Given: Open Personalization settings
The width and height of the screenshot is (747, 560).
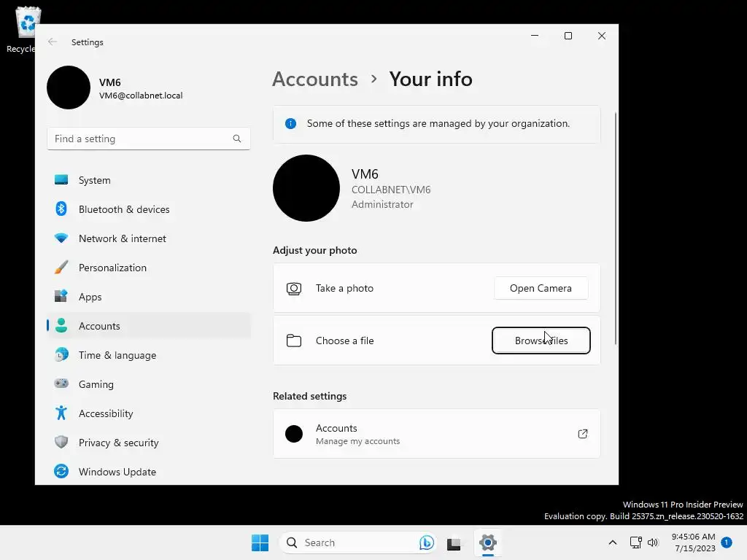Looking at the screenshot, I should pos(149,268).
